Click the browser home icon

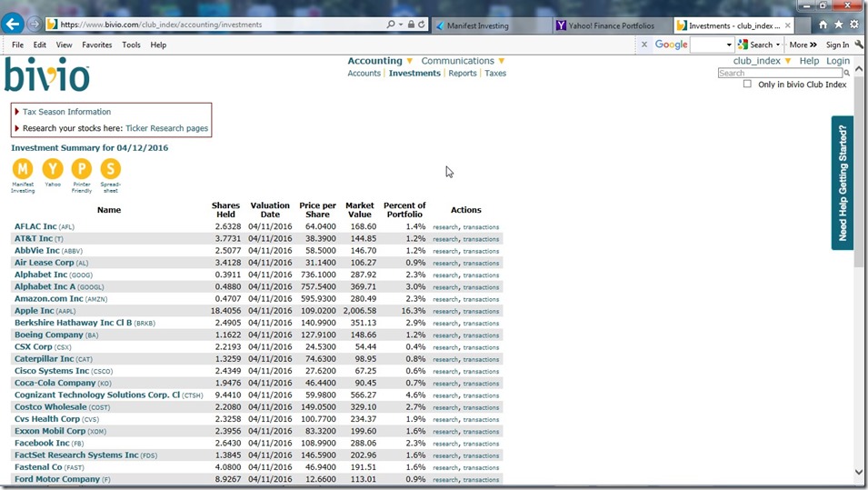click(823, 25)
